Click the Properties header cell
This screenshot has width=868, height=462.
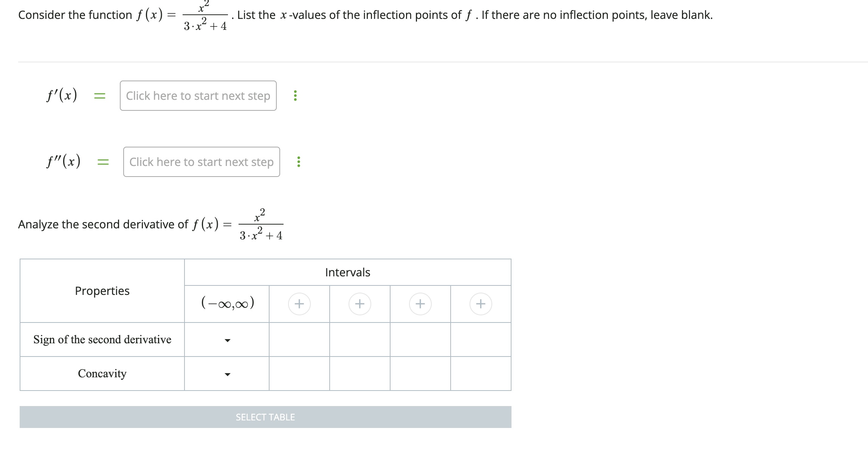(x=102, y=291)
